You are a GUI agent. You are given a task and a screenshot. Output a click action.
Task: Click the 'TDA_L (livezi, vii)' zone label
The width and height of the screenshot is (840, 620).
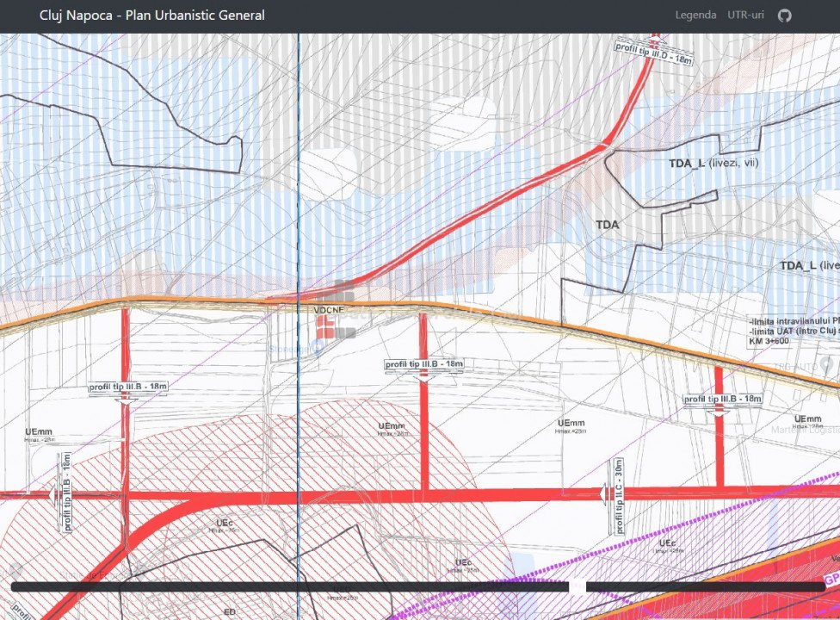(713, 163)
